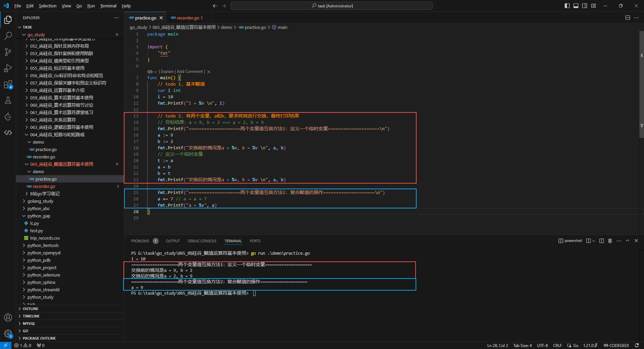The image size is (644, 349).
Task: Open remote window indicator in status bar
Action: pos(6,345)
